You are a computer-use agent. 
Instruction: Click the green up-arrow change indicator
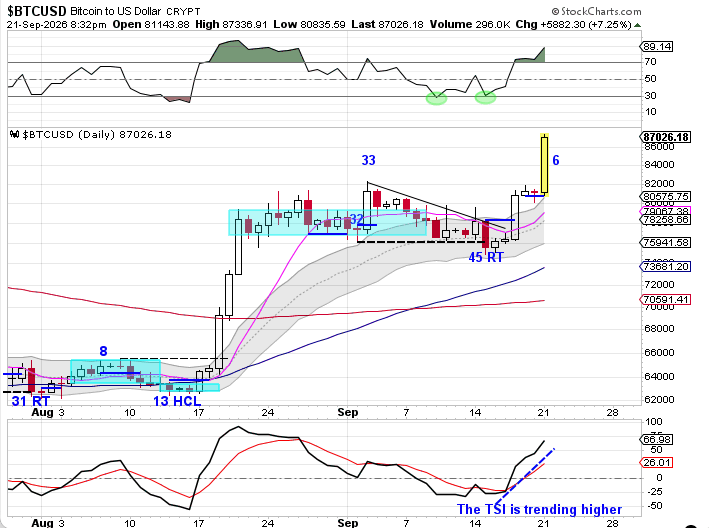tap(637, 25)
